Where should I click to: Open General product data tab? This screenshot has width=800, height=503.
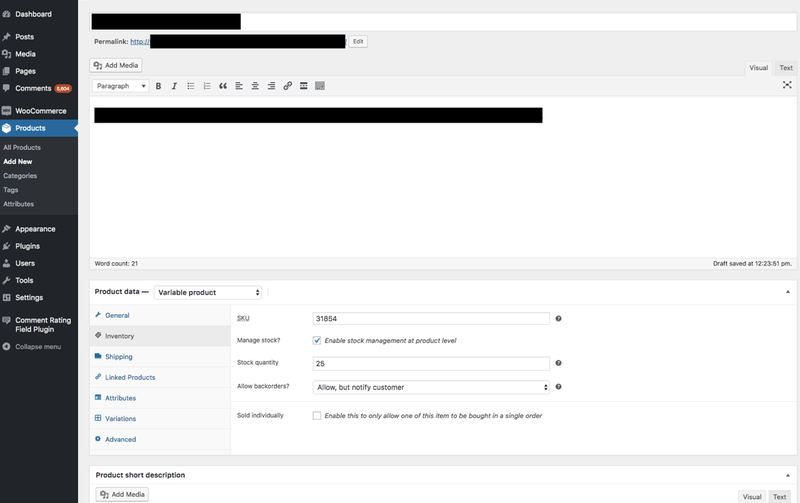coord(160,315)
